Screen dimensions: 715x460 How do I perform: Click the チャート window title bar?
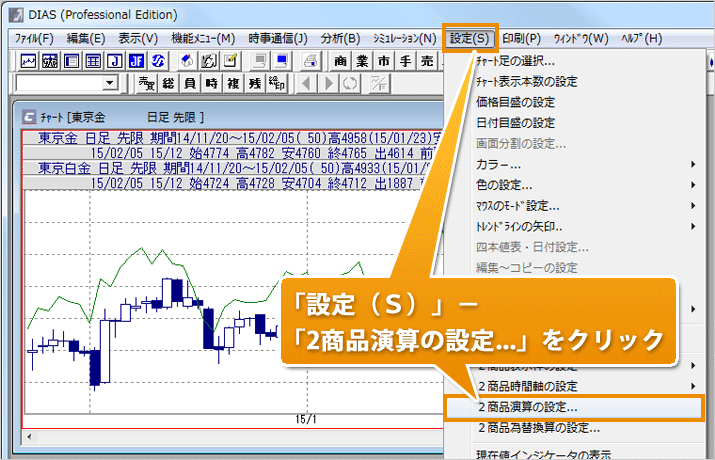click(200, 115)
